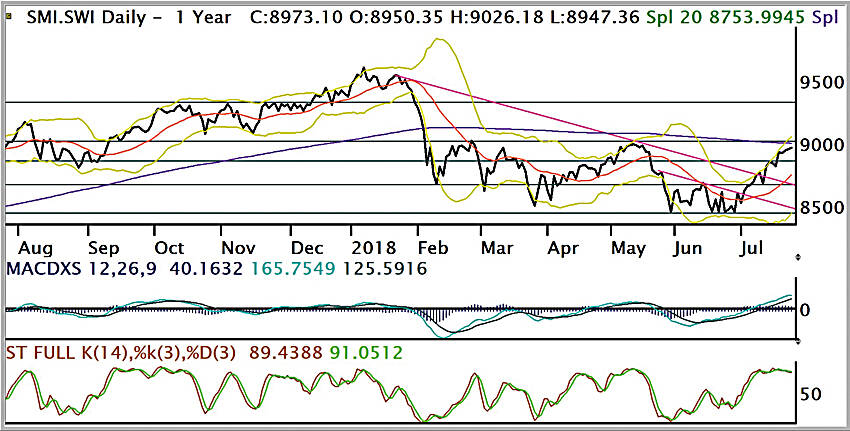Select the close value C:8973.10

click(297, 18)
